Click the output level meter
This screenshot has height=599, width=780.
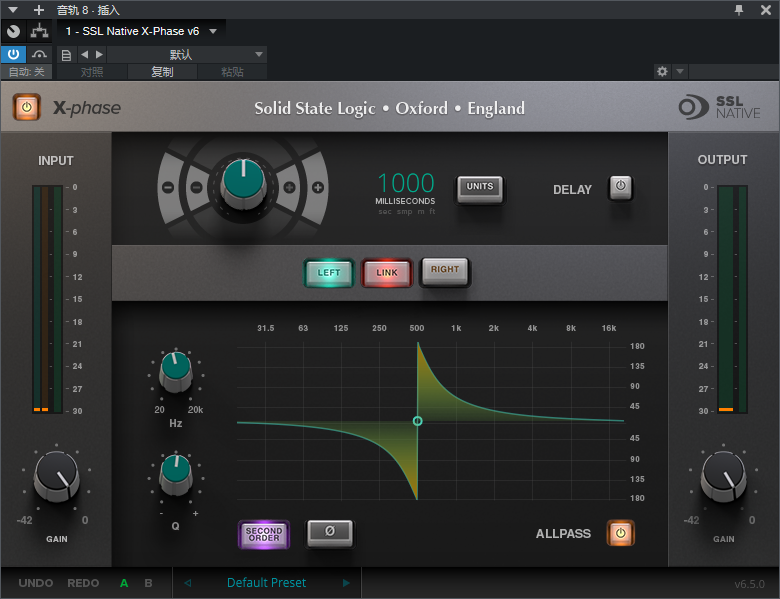tap(732, 299)
